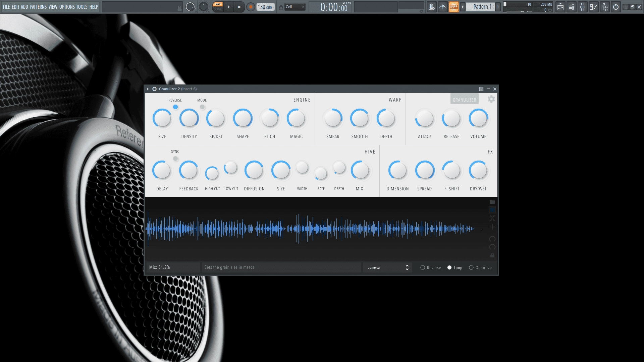Screen dimensions: 644x362
Task: Open the TOOLS menu
Action: (x=82, y=7)
